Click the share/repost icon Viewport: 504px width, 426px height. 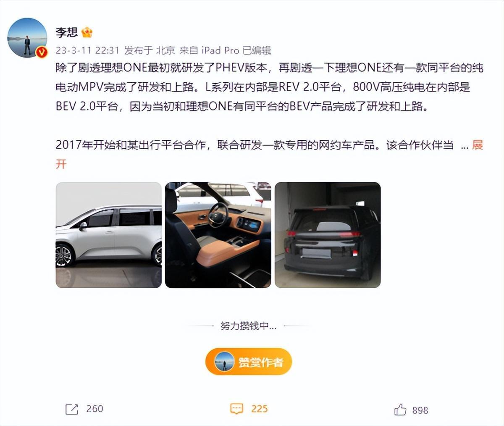72,409
